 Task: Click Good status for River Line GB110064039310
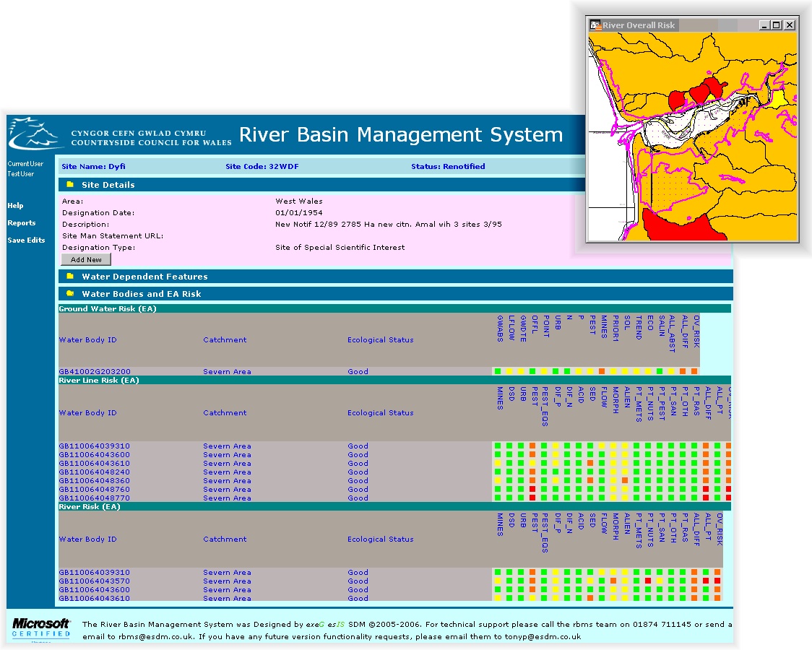358,446
